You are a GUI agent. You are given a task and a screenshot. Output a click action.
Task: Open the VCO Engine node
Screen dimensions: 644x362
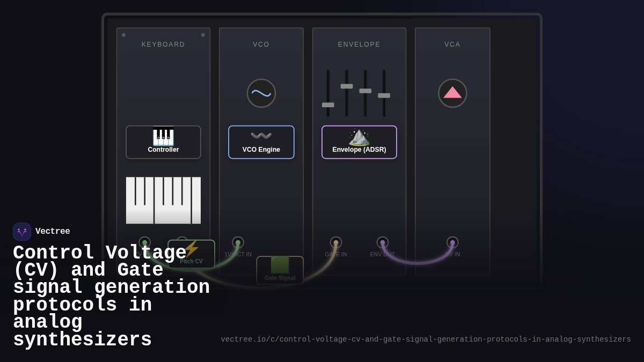click(261, 142)
